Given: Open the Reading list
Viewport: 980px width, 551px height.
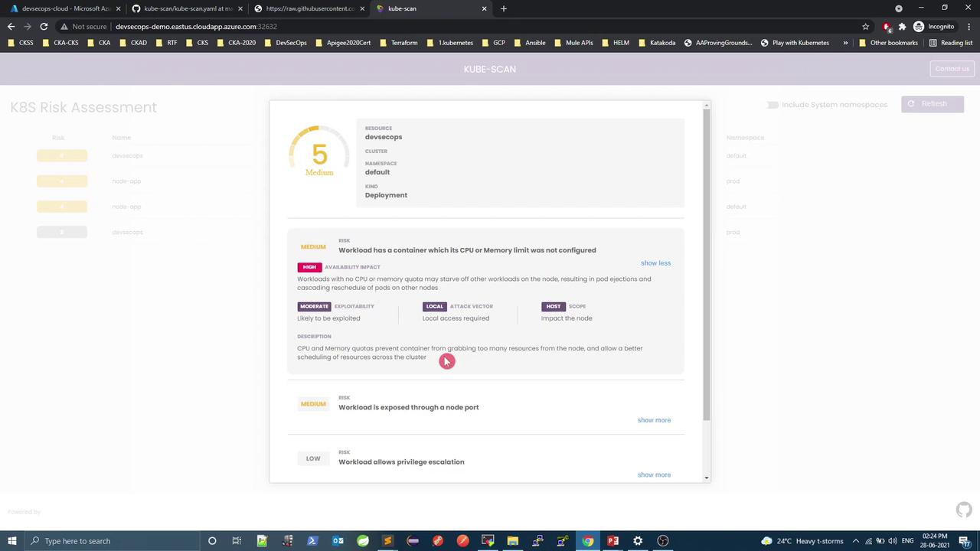Looking at the screenshot, I should pos(951,43).
